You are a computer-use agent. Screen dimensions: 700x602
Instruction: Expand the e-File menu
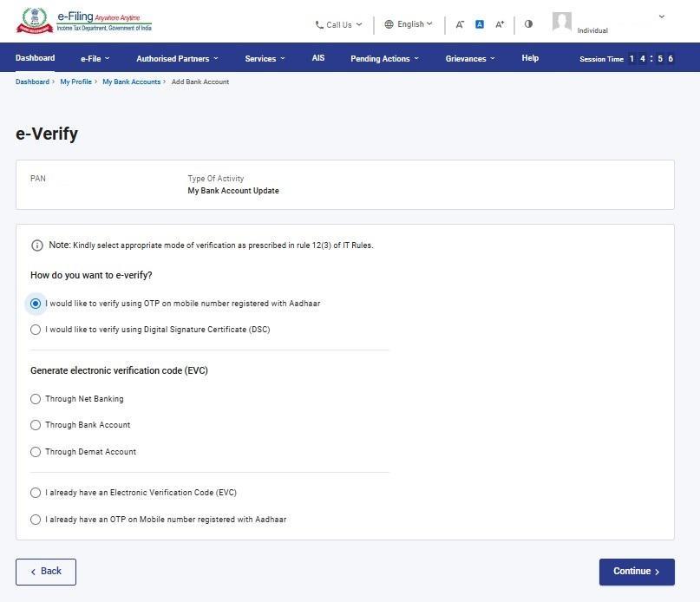click(95, 59)
